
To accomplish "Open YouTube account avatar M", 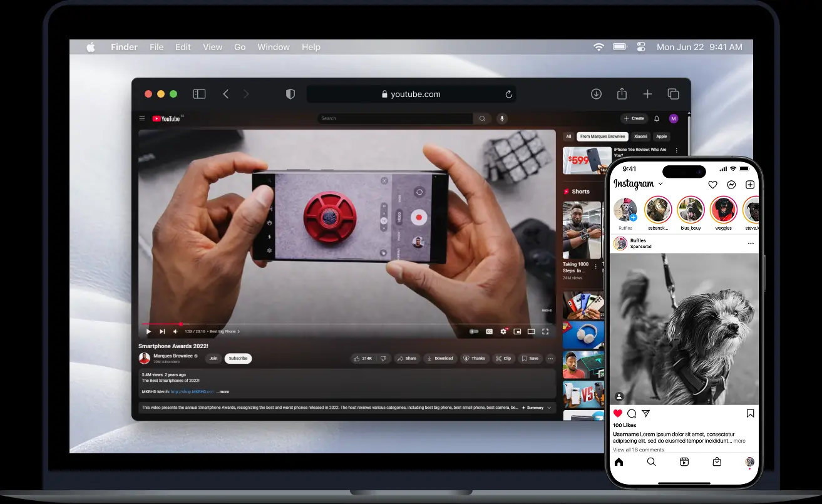I will point(674,118).
